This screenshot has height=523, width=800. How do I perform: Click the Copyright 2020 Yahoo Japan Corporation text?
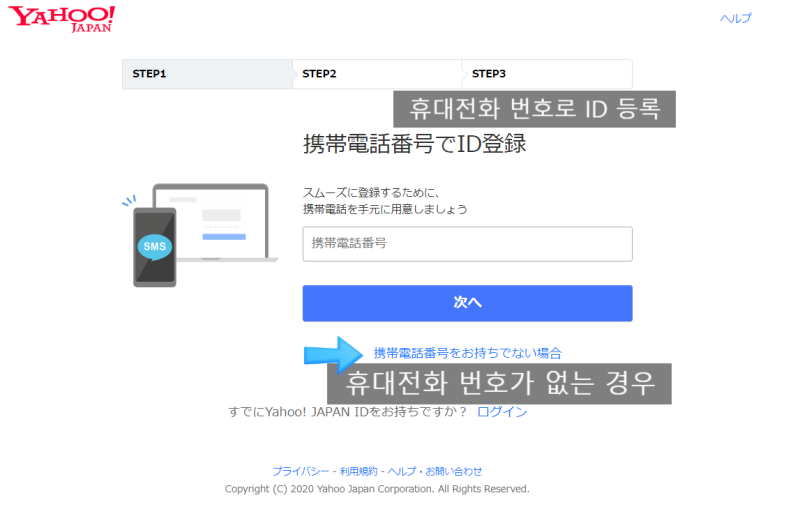tap(377, 489)
